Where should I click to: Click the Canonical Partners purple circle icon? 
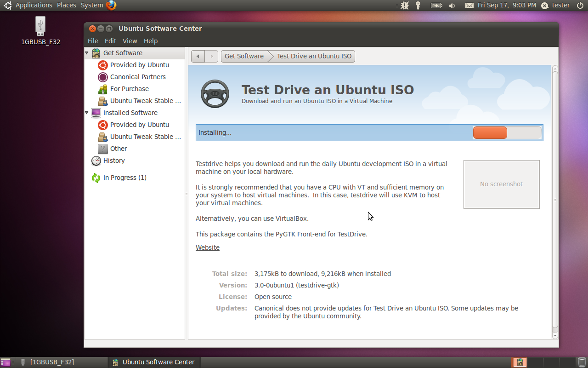click(103, 77)
